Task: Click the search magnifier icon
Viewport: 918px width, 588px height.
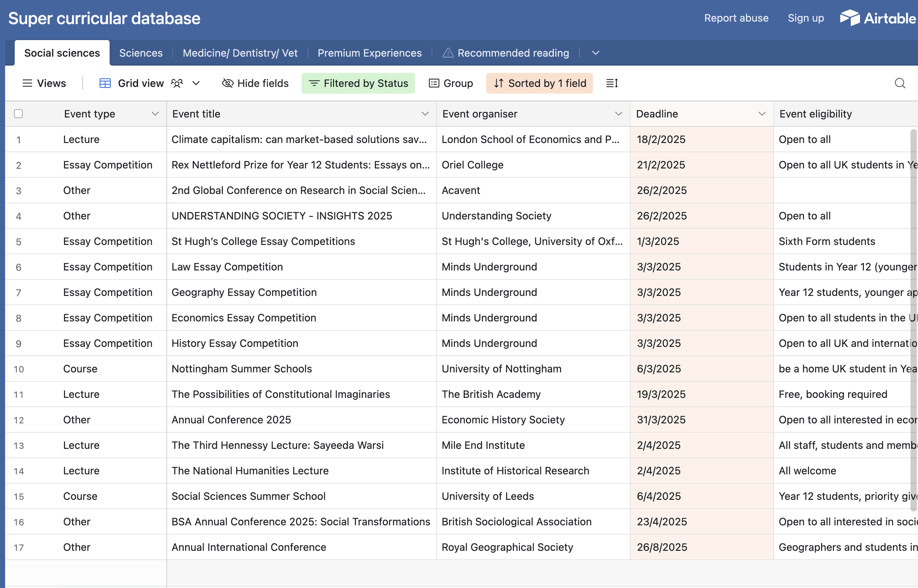Action: [x=900, y=83]
